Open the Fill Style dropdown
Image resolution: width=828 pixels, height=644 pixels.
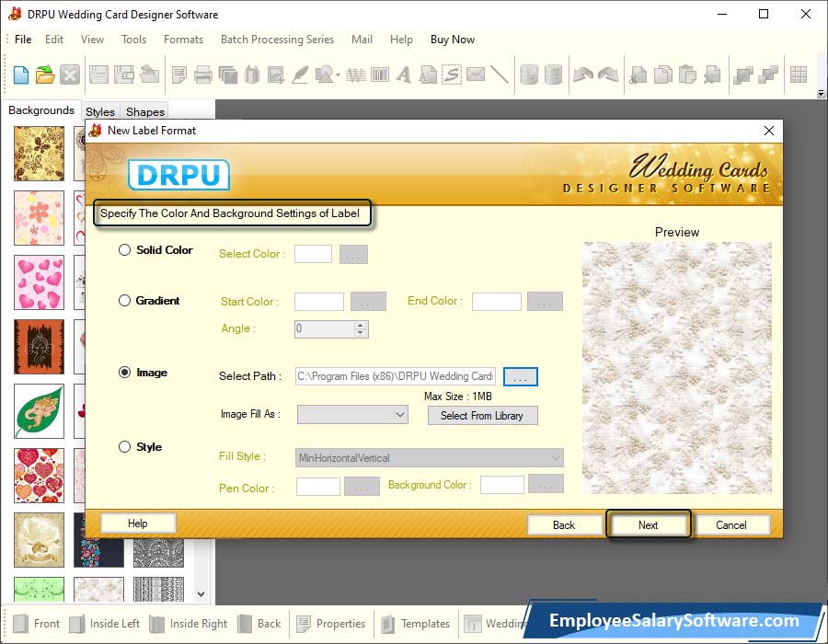(430, 457)
